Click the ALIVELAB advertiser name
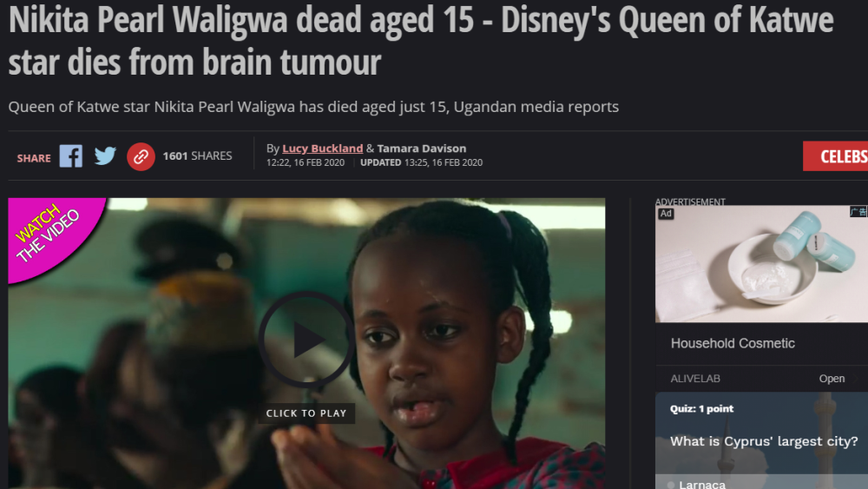This screenshot has height=489, width=868. [x=695, y=379]
